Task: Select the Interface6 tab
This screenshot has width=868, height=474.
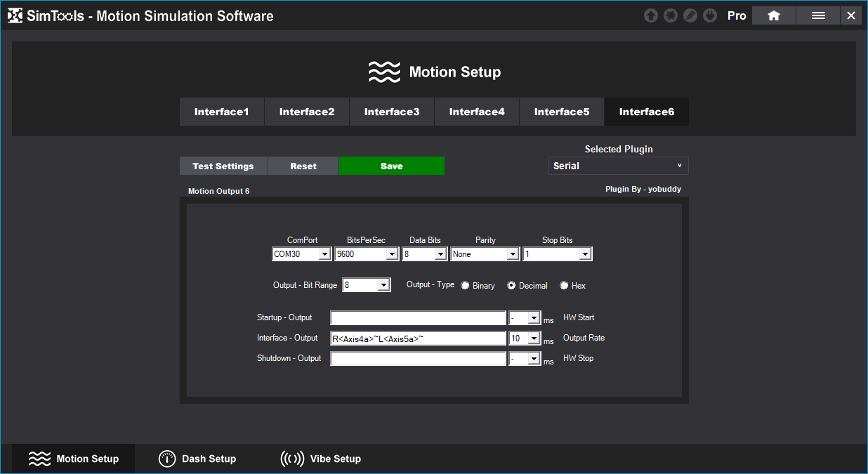Action: click(x=647, y=112)
